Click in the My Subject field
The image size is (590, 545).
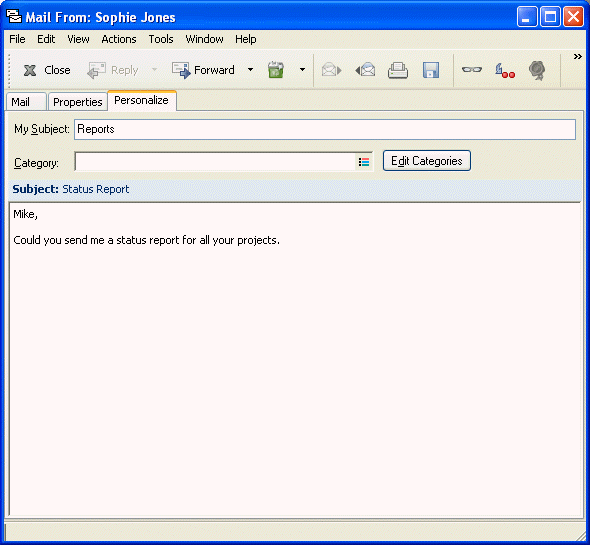[325, 129]
